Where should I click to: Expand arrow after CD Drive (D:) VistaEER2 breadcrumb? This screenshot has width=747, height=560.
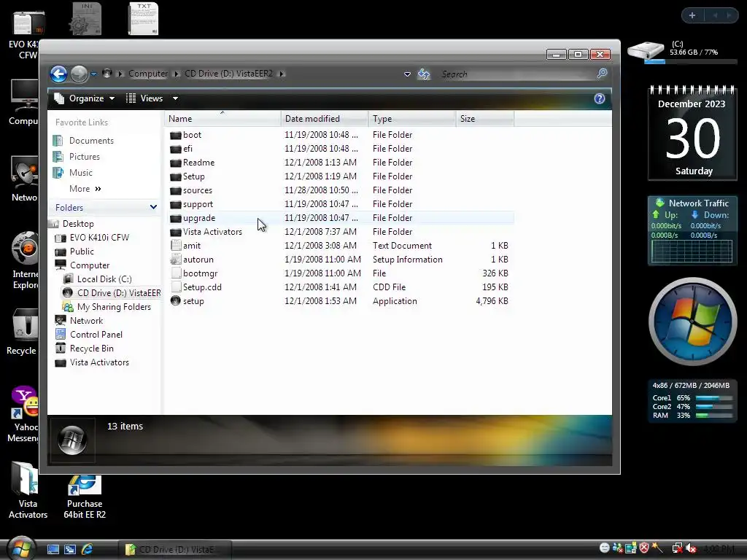[x=282, y=74]
